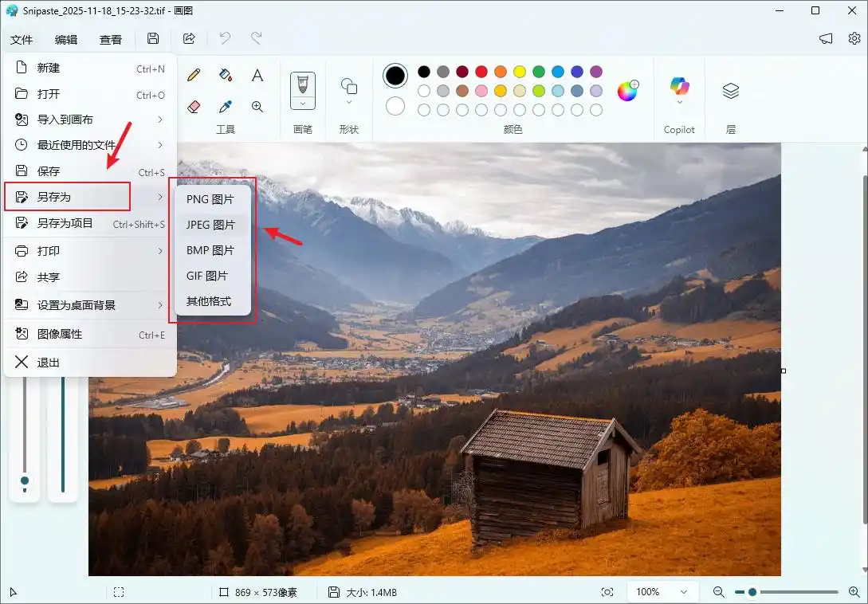
Task: Select the Magnifier tool
Action: click(257, 106)
